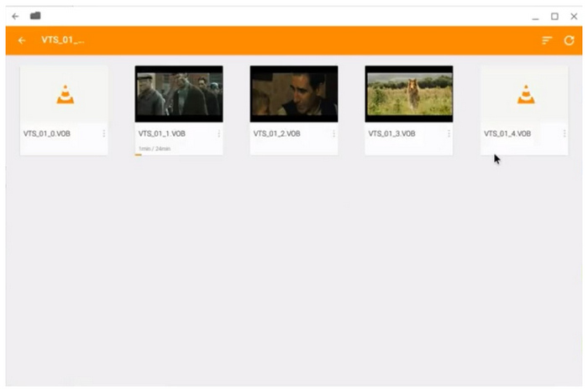Image resolution: width=588 pixels, height=392 pixels.
Task: Open the three-dot menu for VTS_01_2.VOB
Action: (x=334, y=133)
